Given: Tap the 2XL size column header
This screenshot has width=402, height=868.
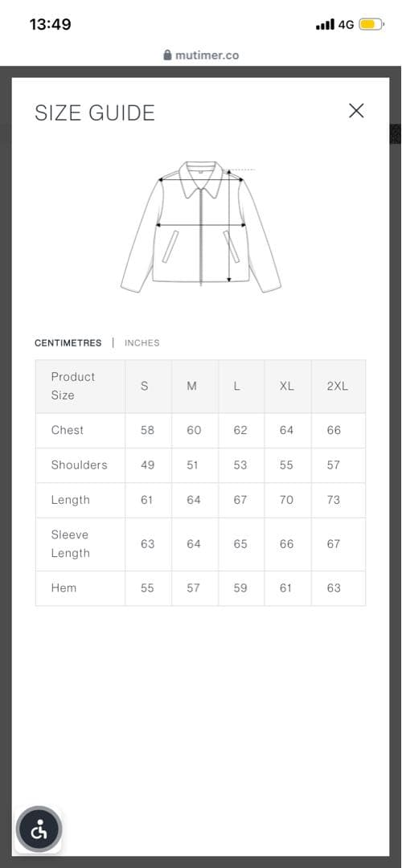Looking at the screenshot, I should pos(337,387).
